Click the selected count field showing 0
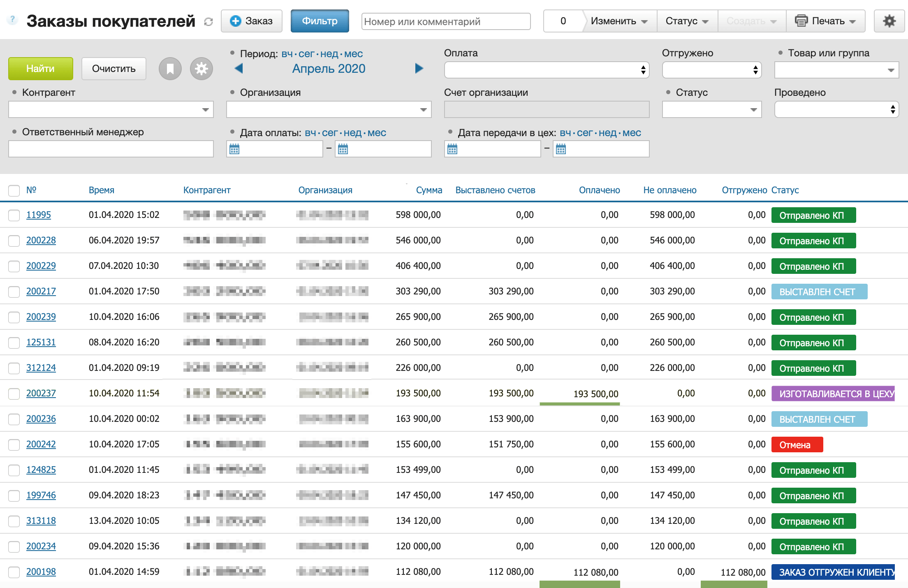Viewport: 908px width, 588px height. (563, 21)
